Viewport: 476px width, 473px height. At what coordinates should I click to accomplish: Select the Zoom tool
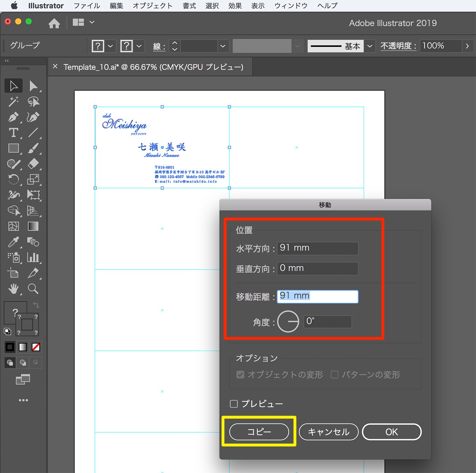click(x=33, y=289)
